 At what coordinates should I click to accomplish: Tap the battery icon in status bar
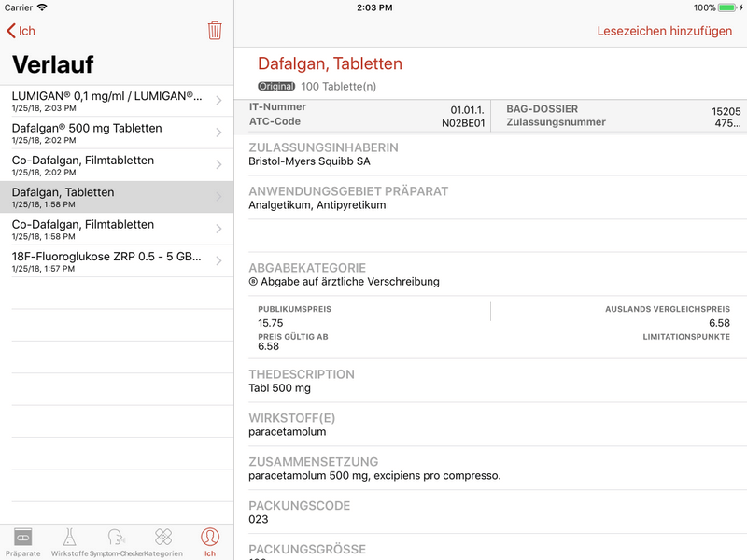pyautogui.click(x=730, y=7)
